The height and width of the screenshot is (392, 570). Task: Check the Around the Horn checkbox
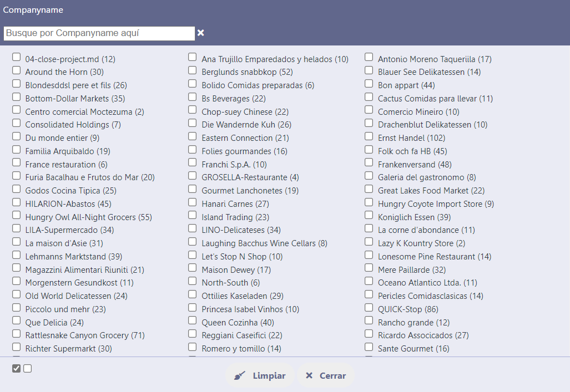(17, 70)
